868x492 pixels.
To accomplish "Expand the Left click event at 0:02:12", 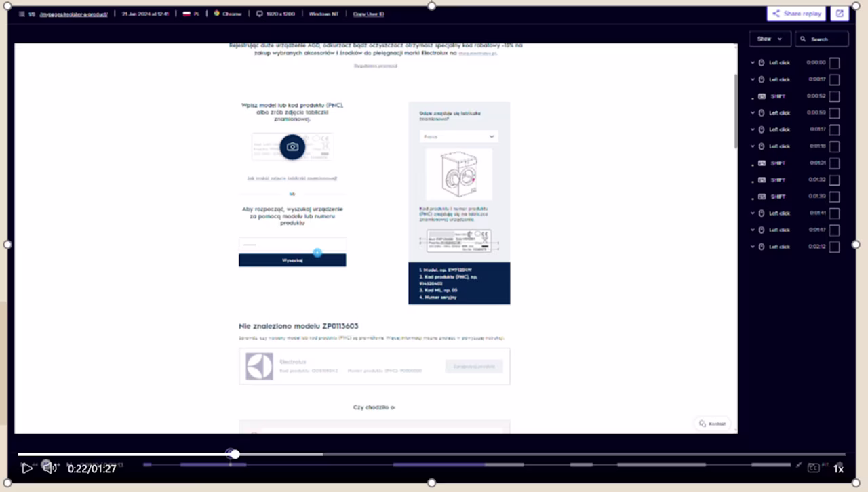I will click(753, 247).
